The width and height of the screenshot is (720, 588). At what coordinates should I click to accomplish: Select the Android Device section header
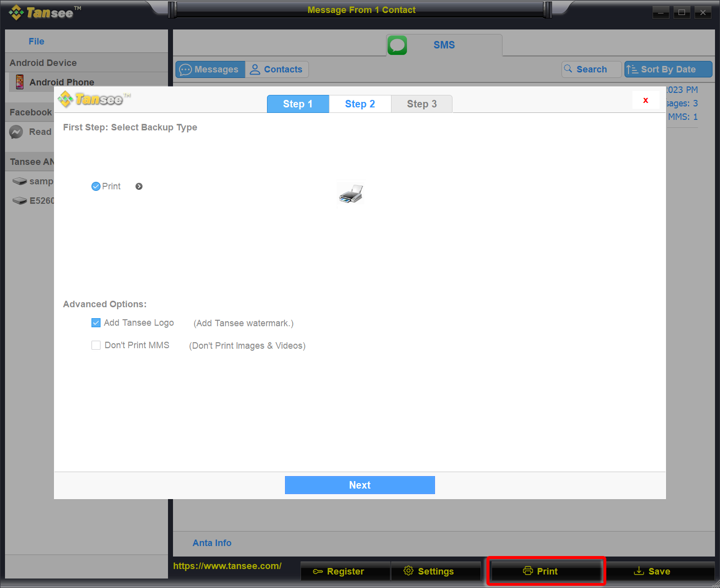tap(86, 62)
